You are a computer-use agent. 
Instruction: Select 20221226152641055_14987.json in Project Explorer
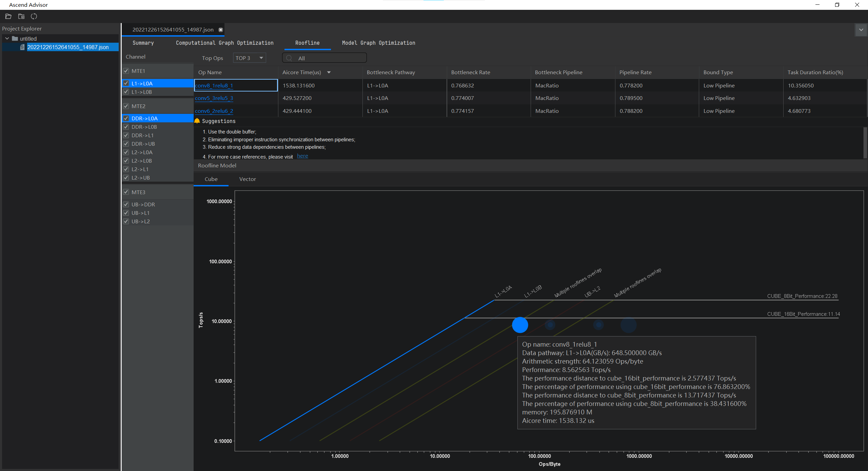pyautogui.click(x=68, y=47)
